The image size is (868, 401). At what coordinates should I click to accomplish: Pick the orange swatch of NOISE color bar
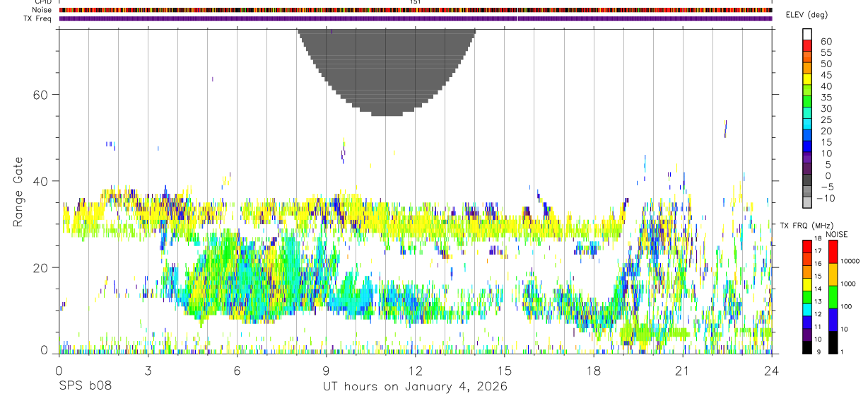pyautogui.click(x=832, y=274)
